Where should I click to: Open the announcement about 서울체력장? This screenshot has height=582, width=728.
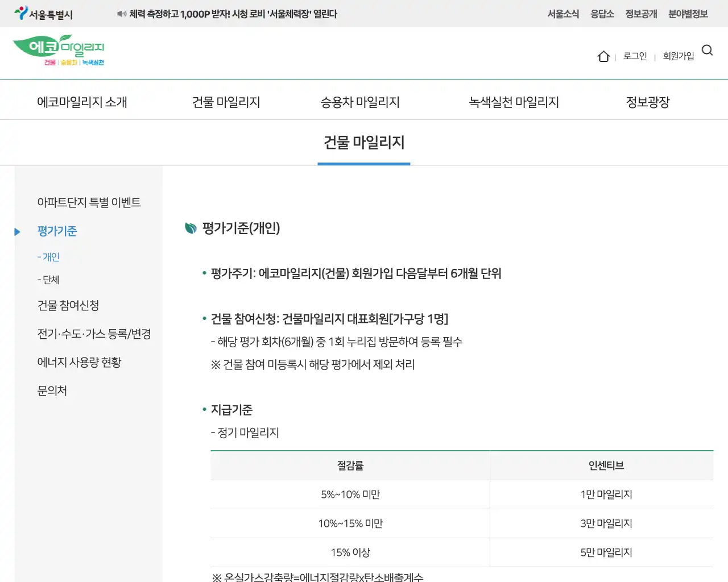point(233,14)
